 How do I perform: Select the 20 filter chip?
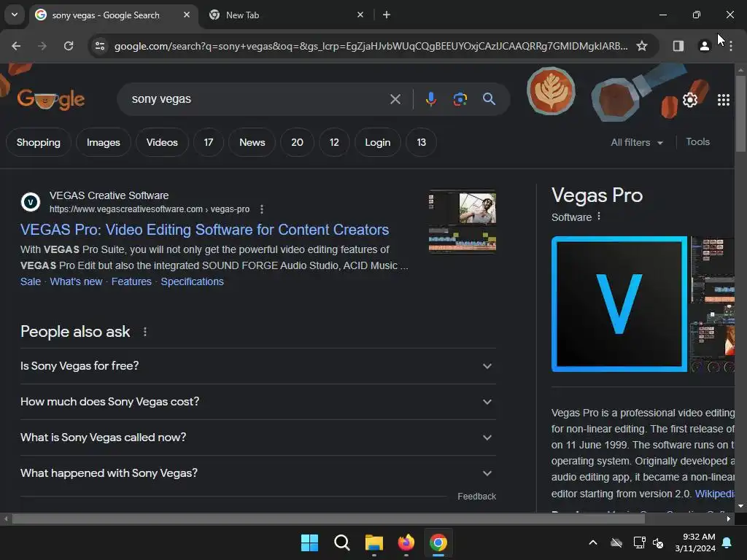click(x=298, y=142)
